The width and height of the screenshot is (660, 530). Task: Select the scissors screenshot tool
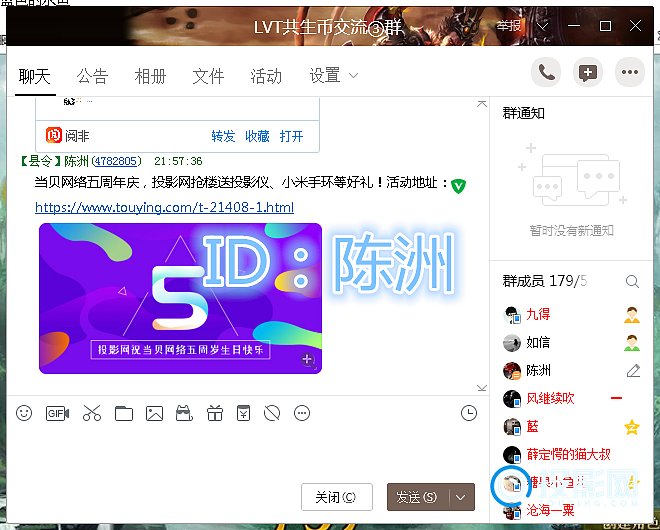[x=92, y=413]
